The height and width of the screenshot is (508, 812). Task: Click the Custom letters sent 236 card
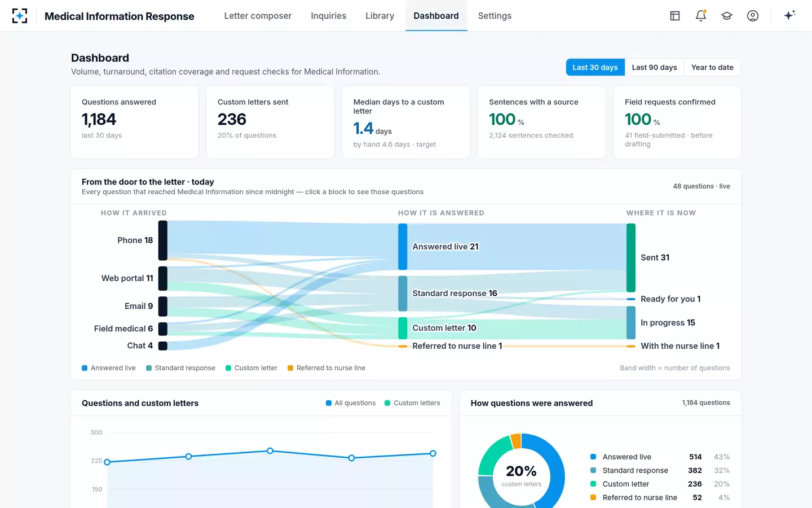click(x=270, y=122)
